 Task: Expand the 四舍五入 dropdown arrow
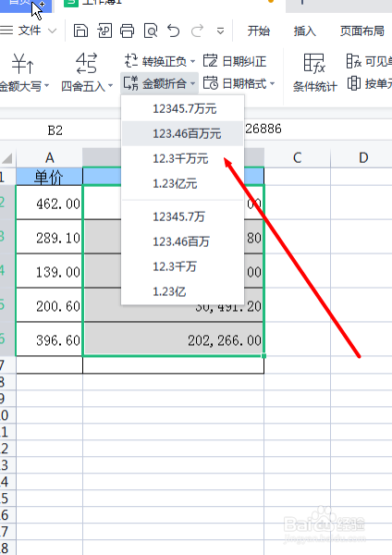(x=110, y=86)
